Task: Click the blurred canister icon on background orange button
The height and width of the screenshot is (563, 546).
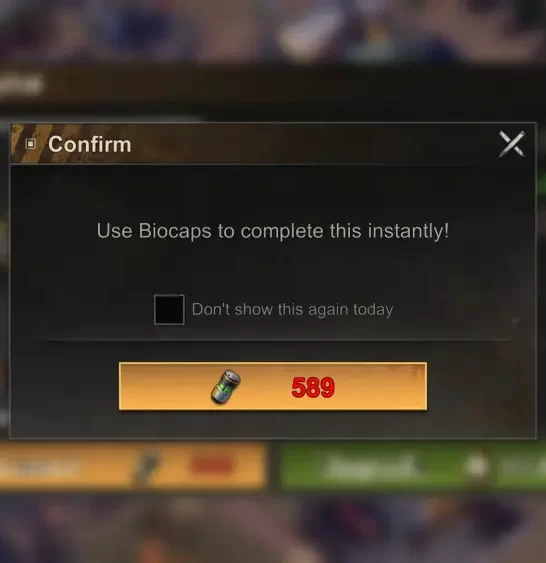Action: click(146, 466)
